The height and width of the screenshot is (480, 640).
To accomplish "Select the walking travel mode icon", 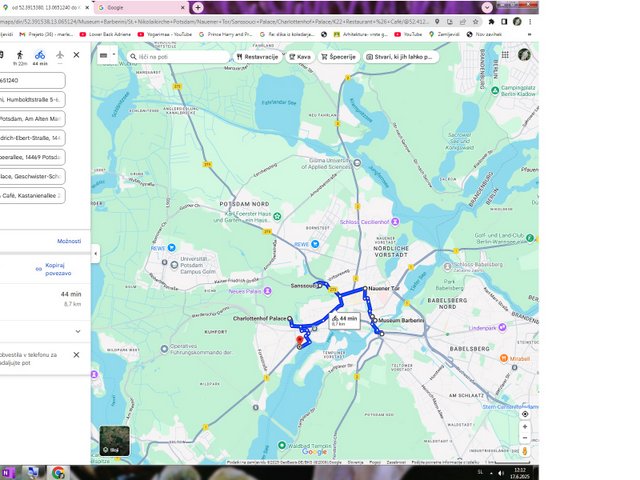I will coord(20,55).
